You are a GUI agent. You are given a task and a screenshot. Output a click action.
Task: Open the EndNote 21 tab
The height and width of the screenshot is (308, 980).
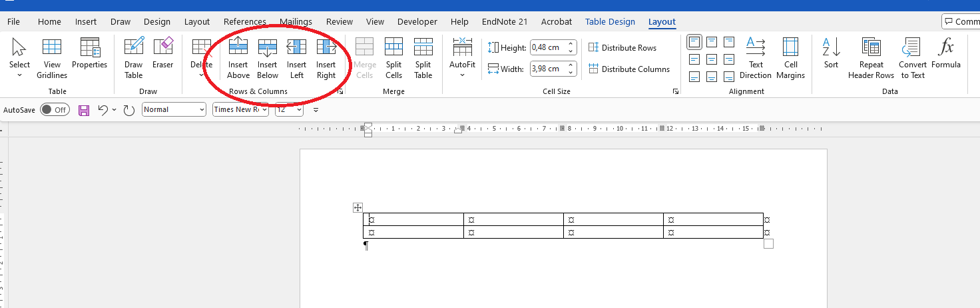pos(505,21)
